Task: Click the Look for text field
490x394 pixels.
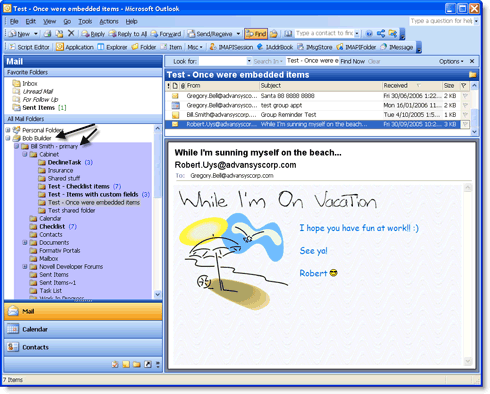Action: (x=223, y=61)
